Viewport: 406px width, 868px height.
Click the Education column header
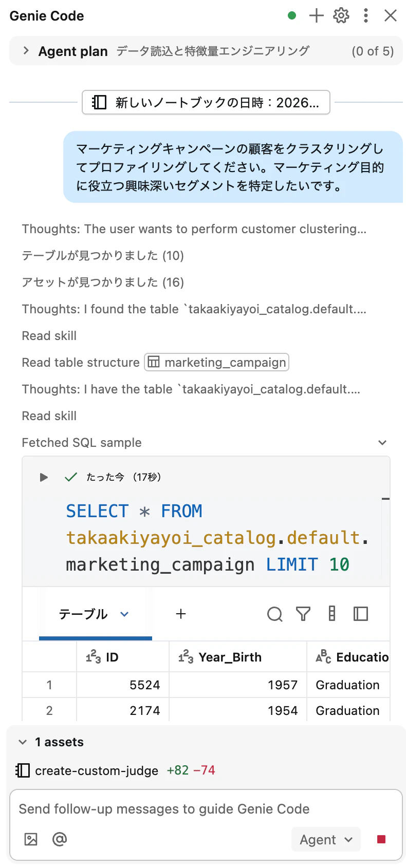(348, 657)
